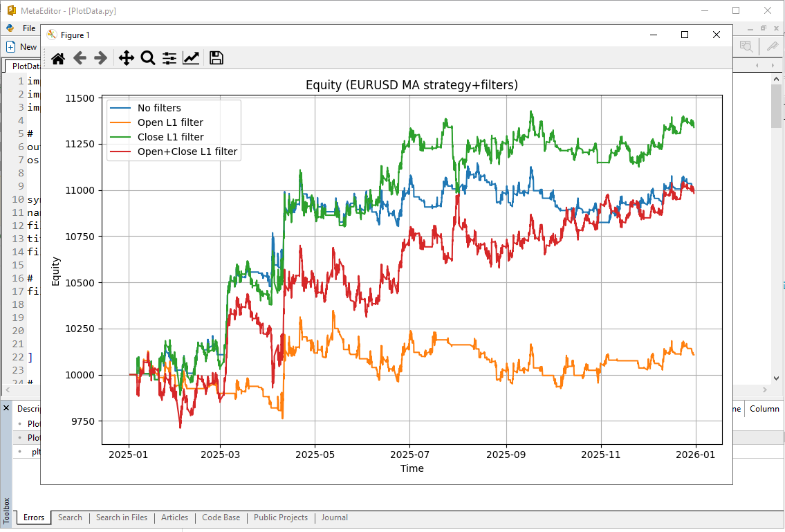Screen dimensions: 785x532
Task: Open the Search in Files tab
Action: coord(122,517)
